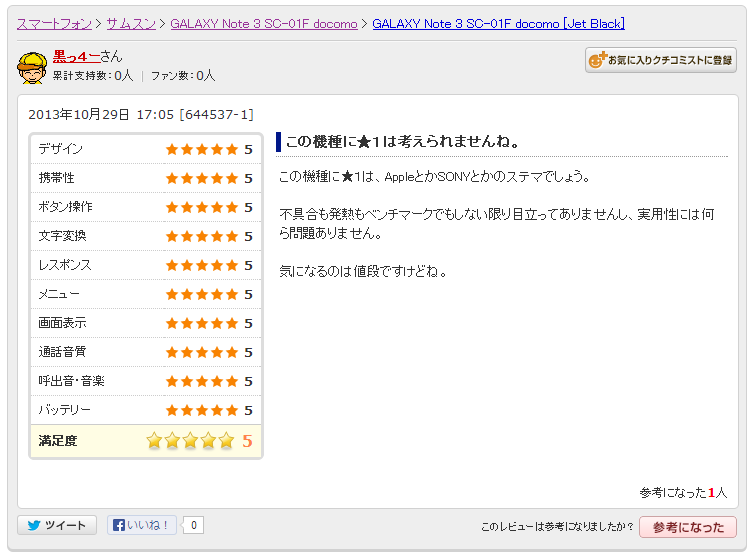754x557 pixels.
Task: Click the review date 2013年10月29日 17:05
Action: [101, 114]
